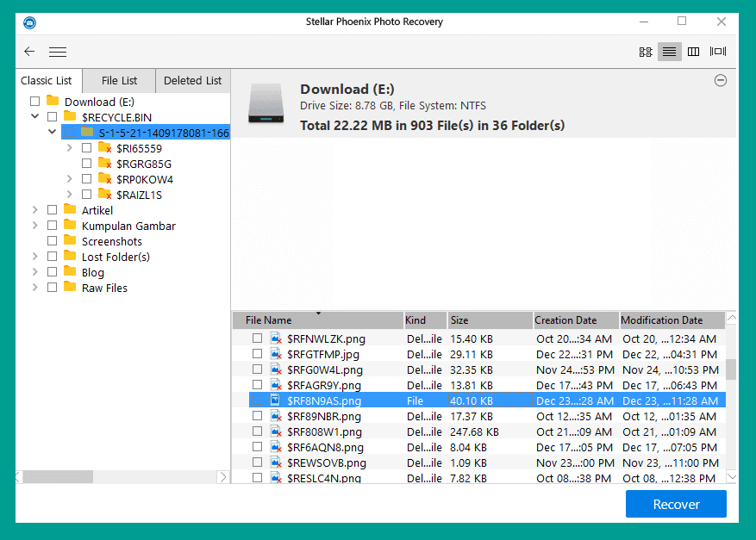Click the Stellar Phoenix app logo
756x540 pixels.
point(30,22)
